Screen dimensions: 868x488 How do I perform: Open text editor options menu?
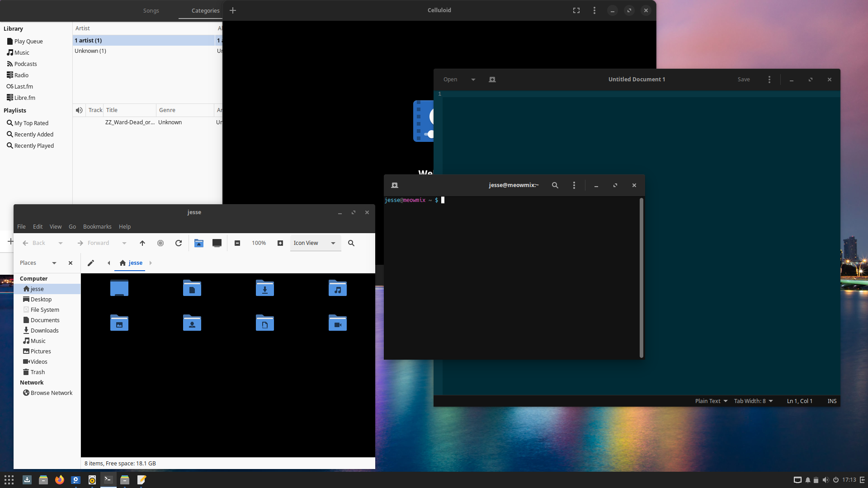pyautogui.click(x=769, y=80)
